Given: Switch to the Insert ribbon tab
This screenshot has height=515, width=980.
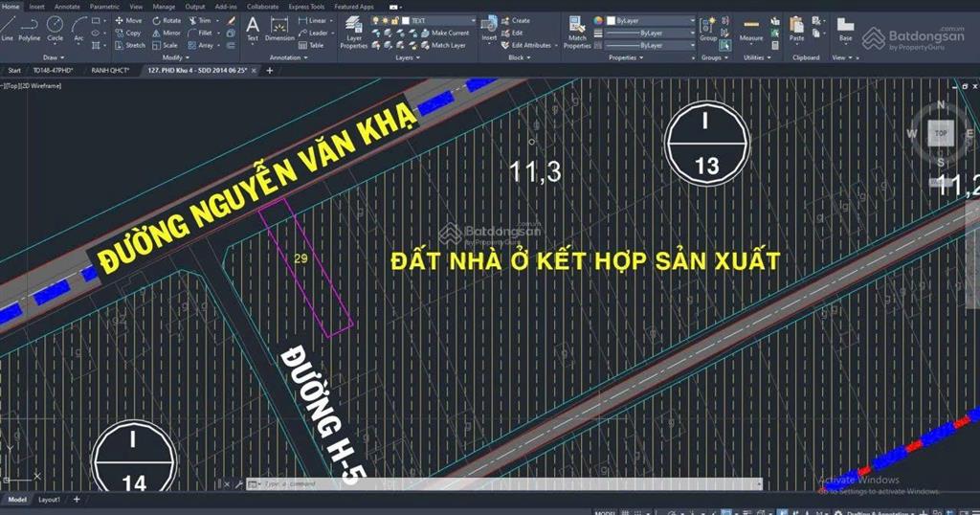Looking at the screenshot, I should (x=37, y=7).
